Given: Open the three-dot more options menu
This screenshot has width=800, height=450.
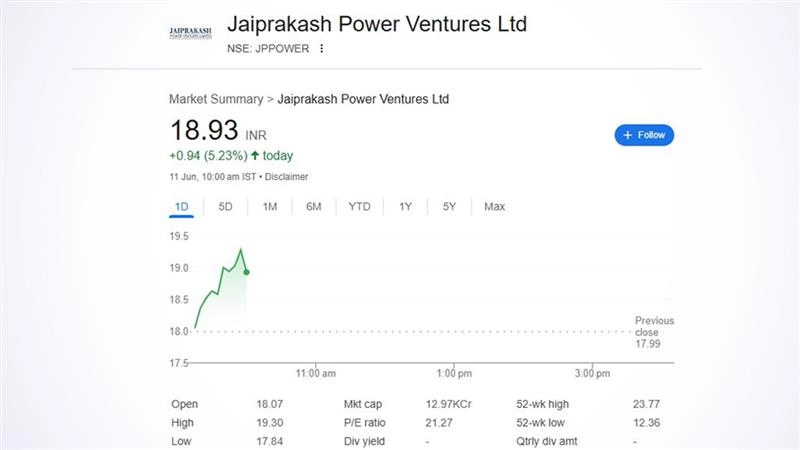Looking at the screenshot, I should [321, 48].
